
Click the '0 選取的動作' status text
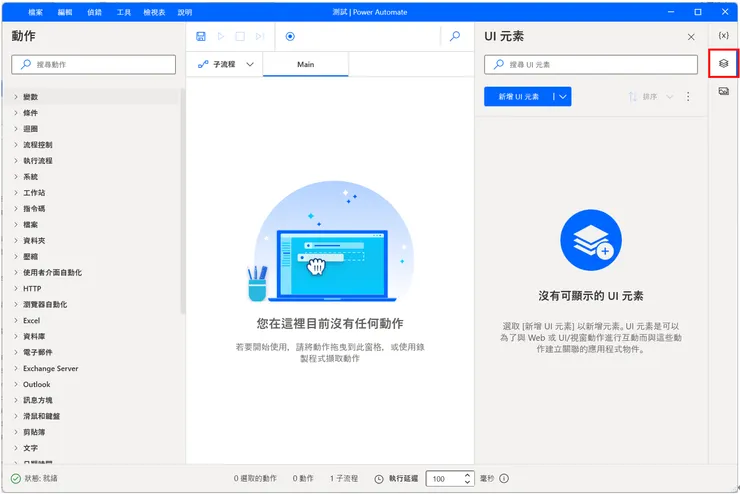[255, 478]
